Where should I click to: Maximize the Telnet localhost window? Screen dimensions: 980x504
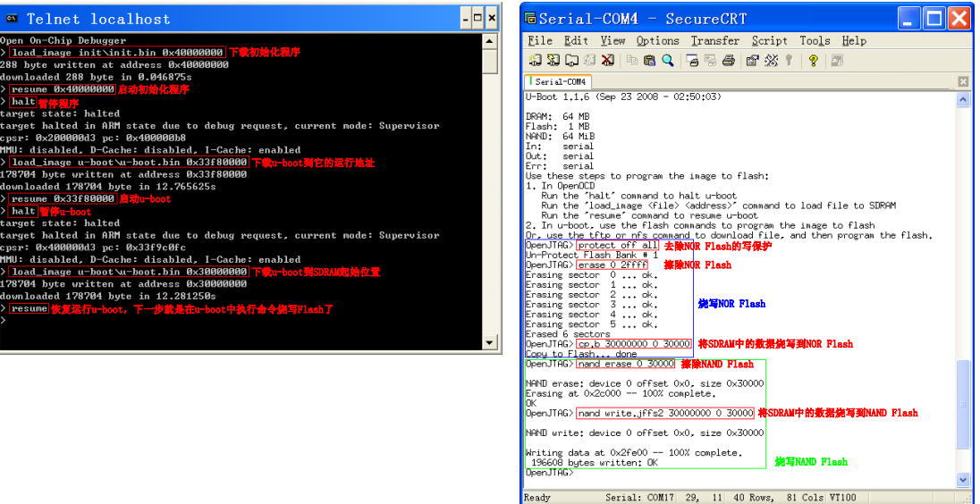pyautogui.click(x=478, y=18)
